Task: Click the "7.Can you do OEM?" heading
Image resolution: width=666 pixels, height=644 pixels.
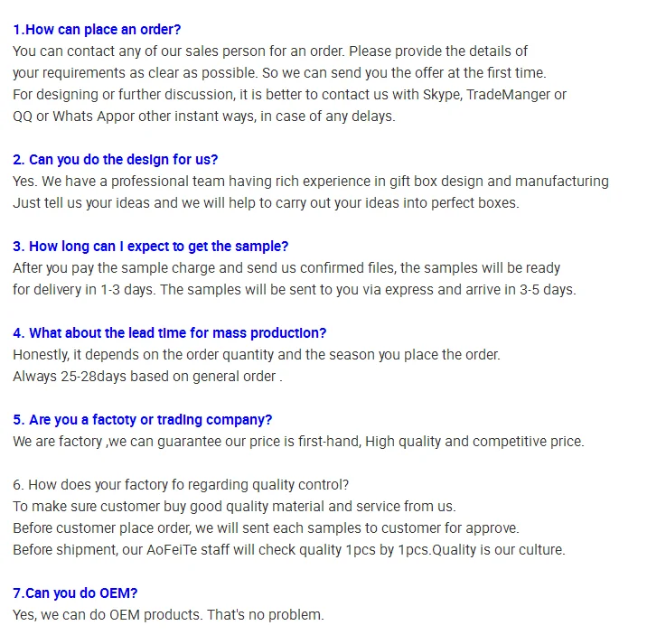Action: pyautogui.click(x=75, y=593)
